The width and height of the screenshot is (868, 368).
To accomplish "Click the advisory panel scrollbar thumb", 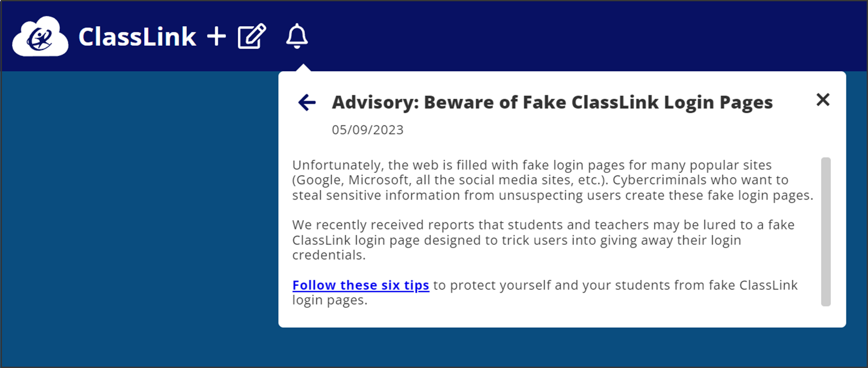I will [826, 231].
